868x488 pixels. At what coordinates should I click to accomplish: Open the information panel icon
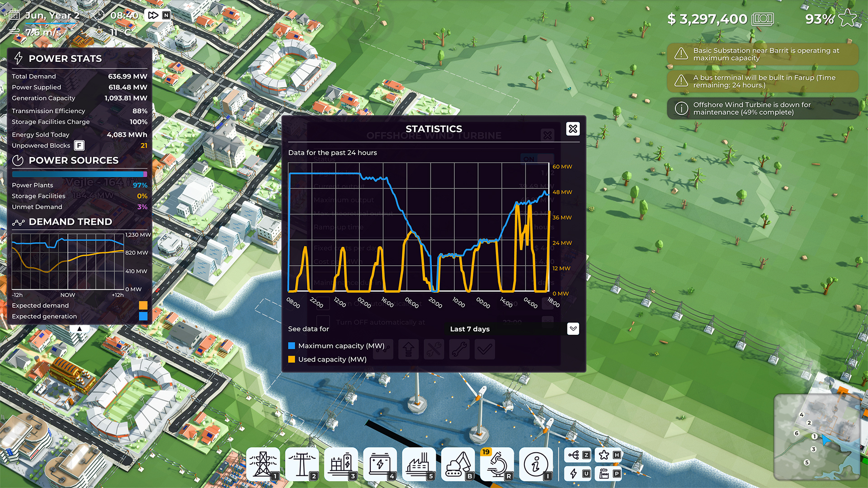536,464
